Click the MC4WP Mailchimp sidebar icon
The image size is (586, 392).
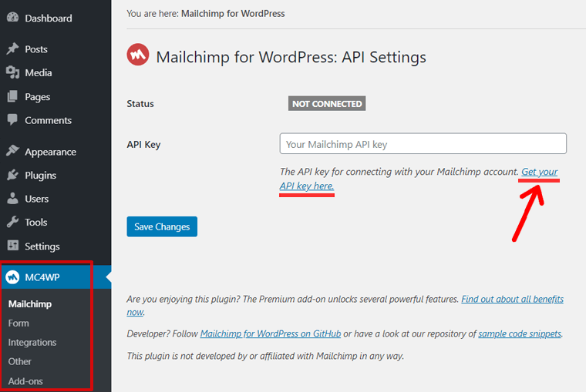12,277
